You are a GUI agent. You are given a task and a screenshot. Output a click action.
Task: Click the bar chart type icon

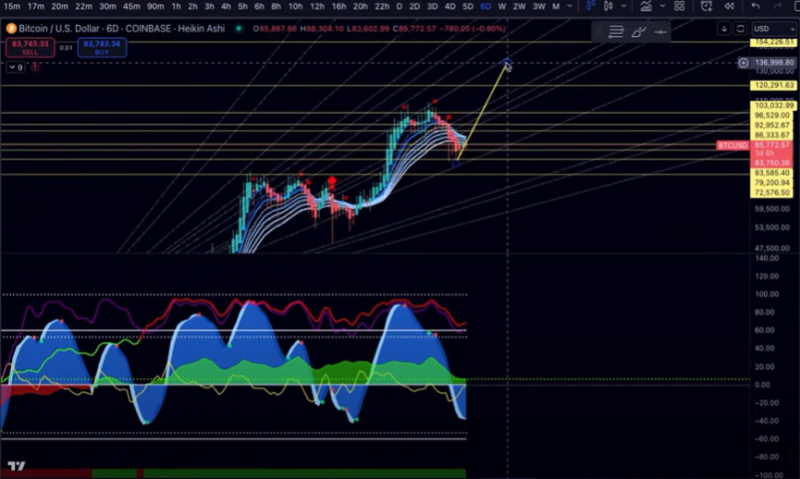[x=592, y=7]
